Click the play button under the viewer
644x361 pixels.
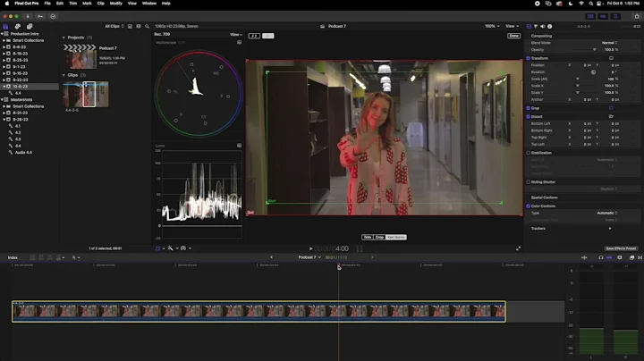(311, 248)
